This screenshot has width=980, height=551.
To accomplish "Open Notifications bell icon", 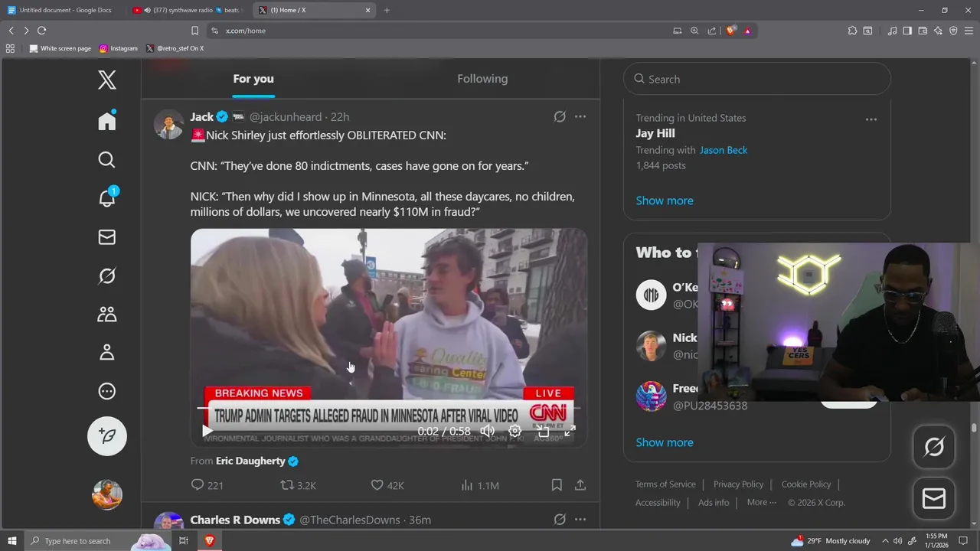I will 107,197.
